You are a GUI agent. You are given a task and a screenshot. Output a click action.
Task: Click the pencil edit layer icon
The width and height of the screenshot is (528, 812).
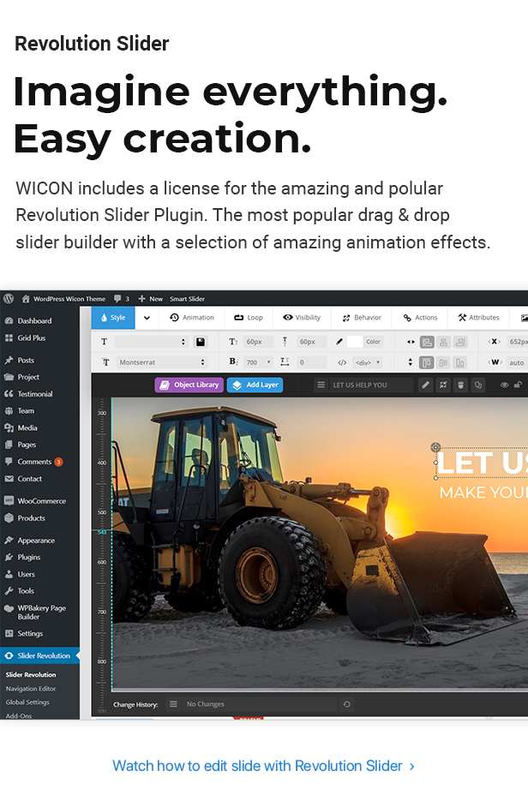(x=425, y=385)
